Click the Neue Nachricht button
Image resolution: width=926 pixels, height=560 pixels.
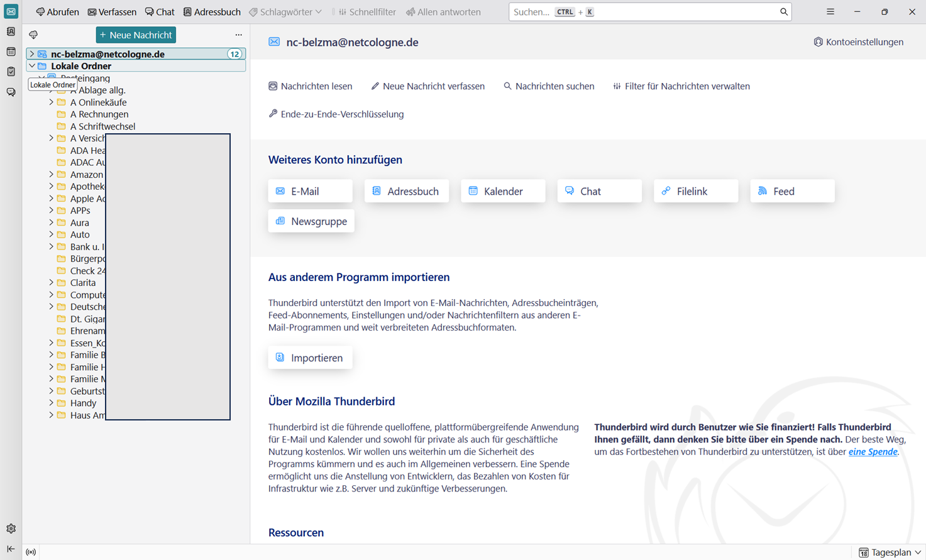pos(136,35)
